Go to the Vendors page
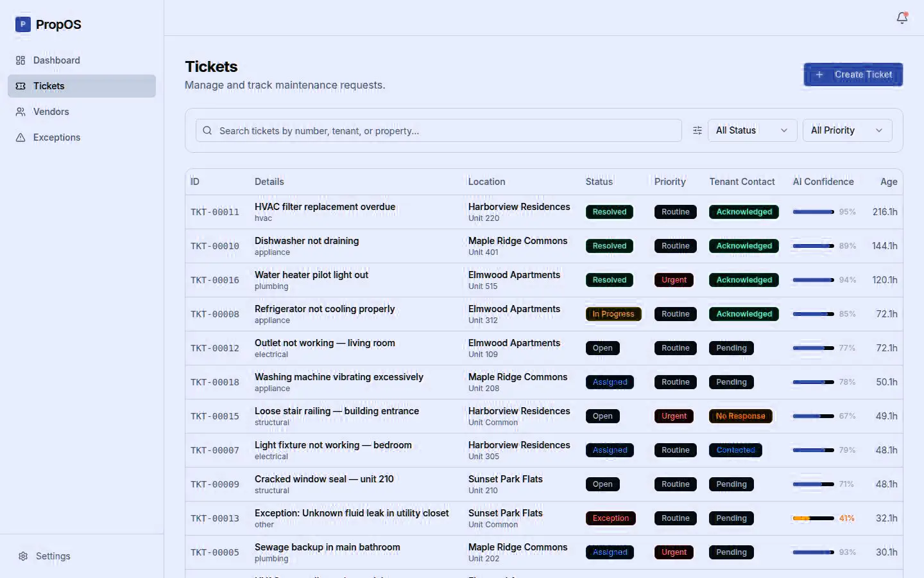Screen dimensions: 924x578 51,112
